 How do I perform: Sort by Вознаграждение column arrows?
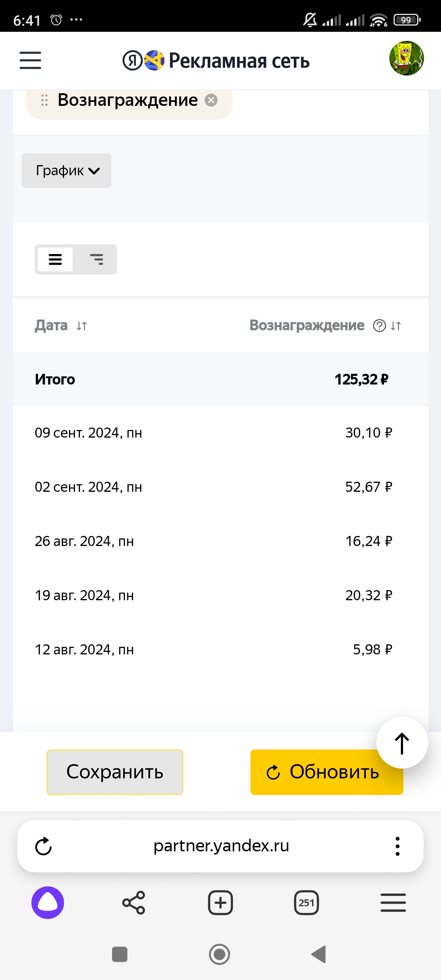[x=396, y=326]
